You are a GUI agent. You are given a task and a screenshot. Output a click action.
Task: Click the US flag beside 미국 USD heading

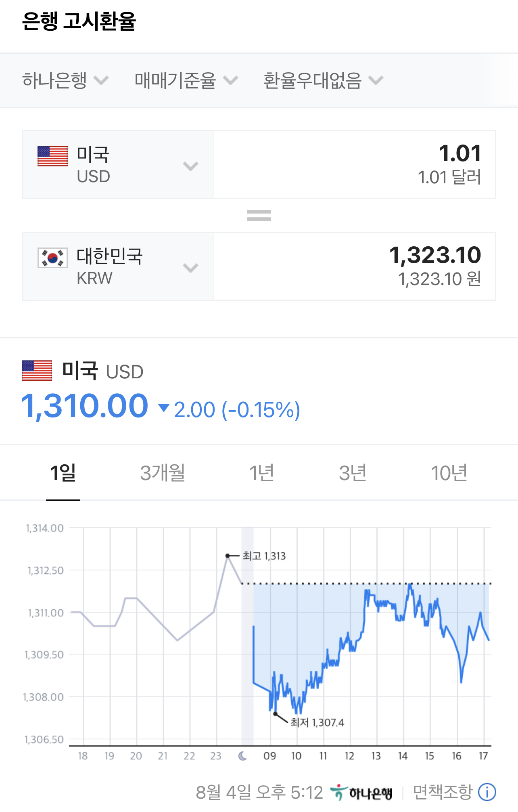pos(37,370)
